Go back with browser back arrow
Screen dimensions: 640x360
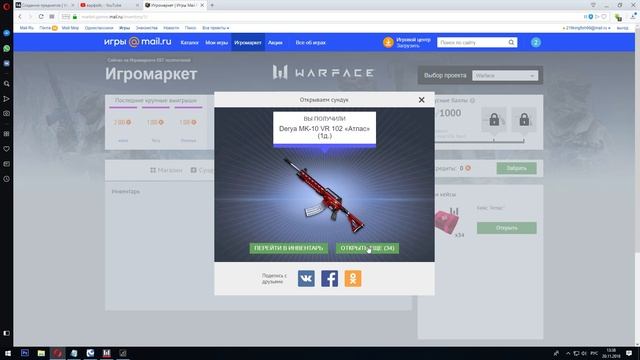pos(20,17)
